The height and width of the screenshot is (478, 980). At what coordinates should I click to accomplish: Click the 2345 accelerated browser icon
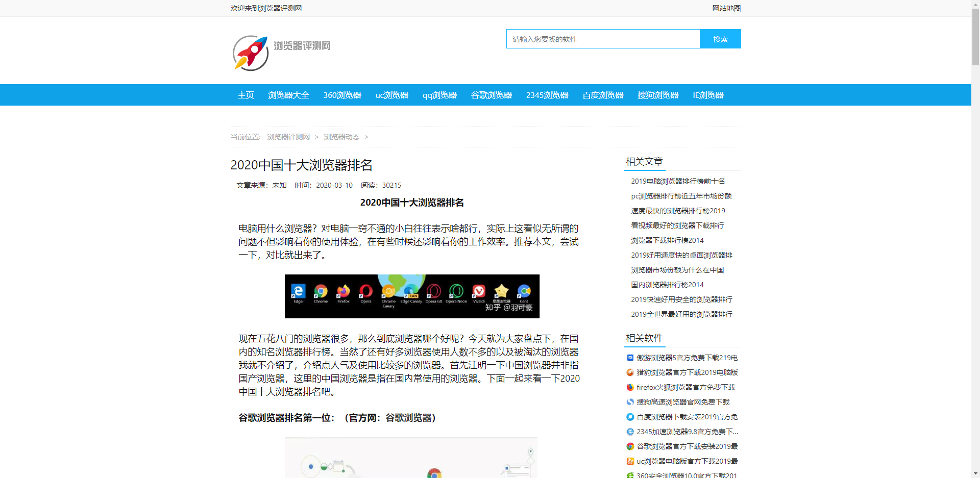(x=630, y=432)
